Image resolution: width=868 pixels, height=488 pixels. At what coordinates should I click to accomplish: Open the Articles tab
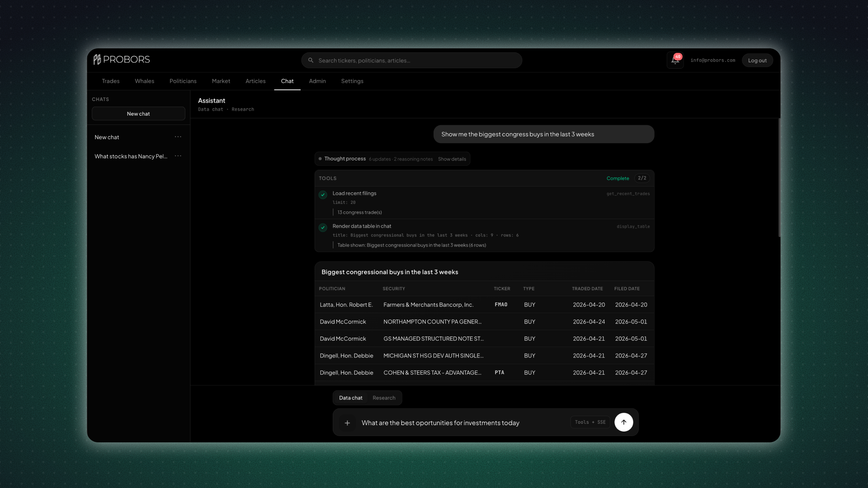coord(255,81)
